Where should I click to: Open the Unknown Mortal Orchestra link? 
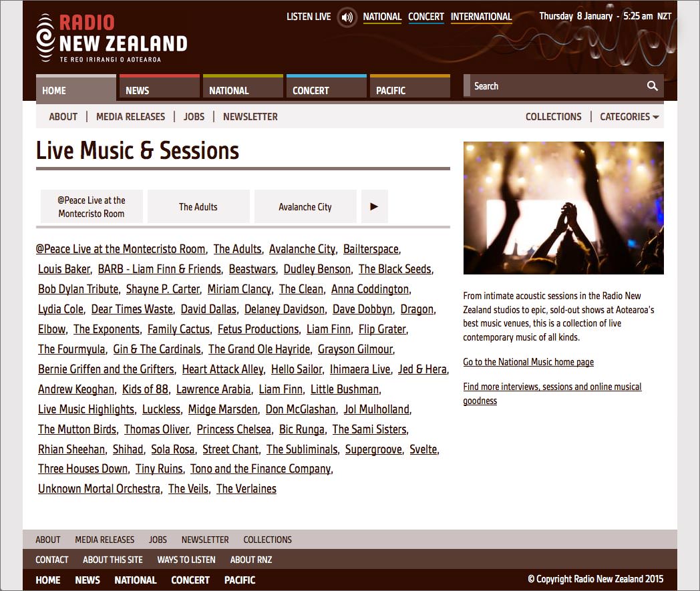99,489
